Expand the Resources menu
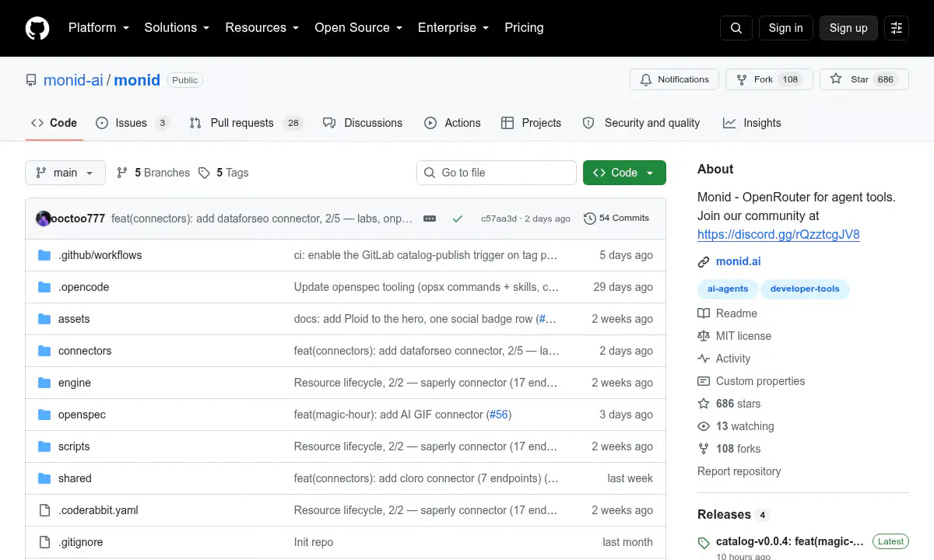This screenshot has height=560, width=934. 262,27
